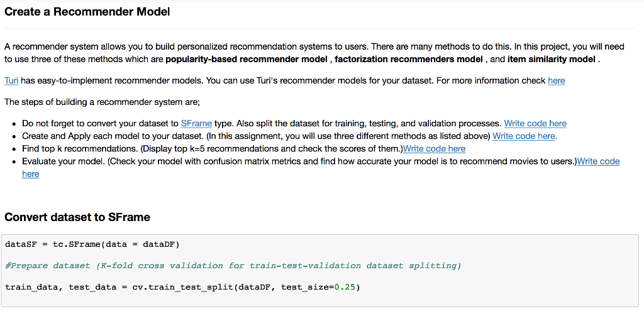This screenshot has height=314, width=644.
Task: Click the 0.25 test_size value in code
Action: point(344,287)
